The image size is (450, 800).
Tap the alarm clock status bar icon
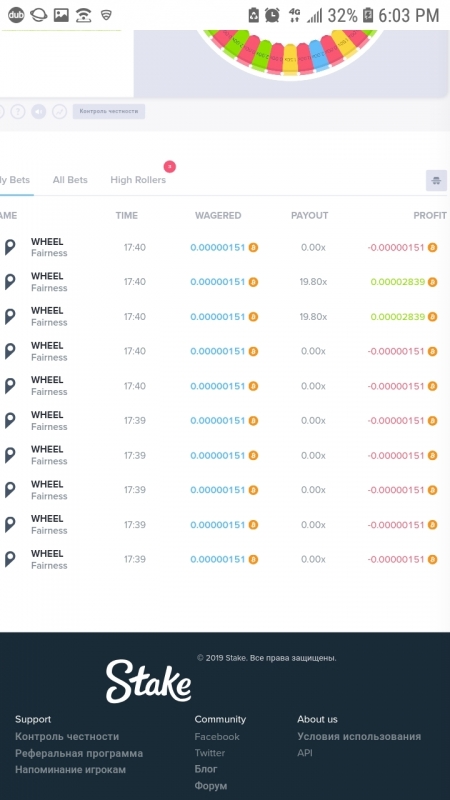272,15
